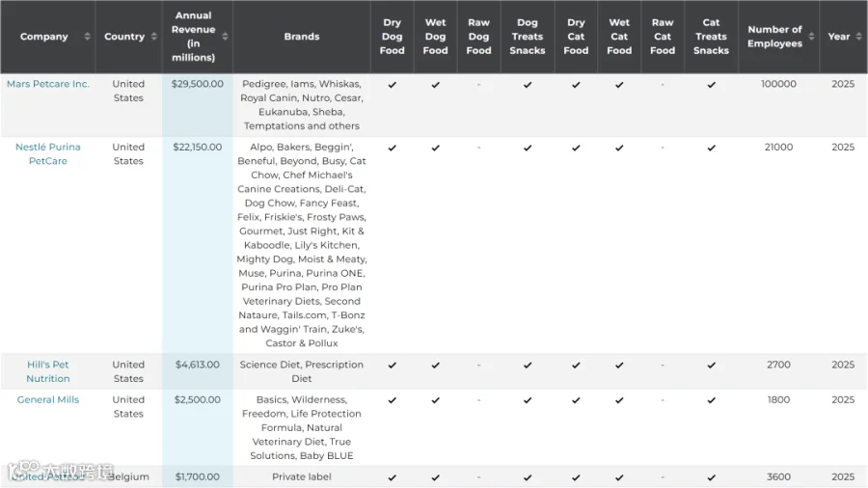Sort by Country column arrows
The width and height of the screenshot is (868, 488).
point(154,37)
